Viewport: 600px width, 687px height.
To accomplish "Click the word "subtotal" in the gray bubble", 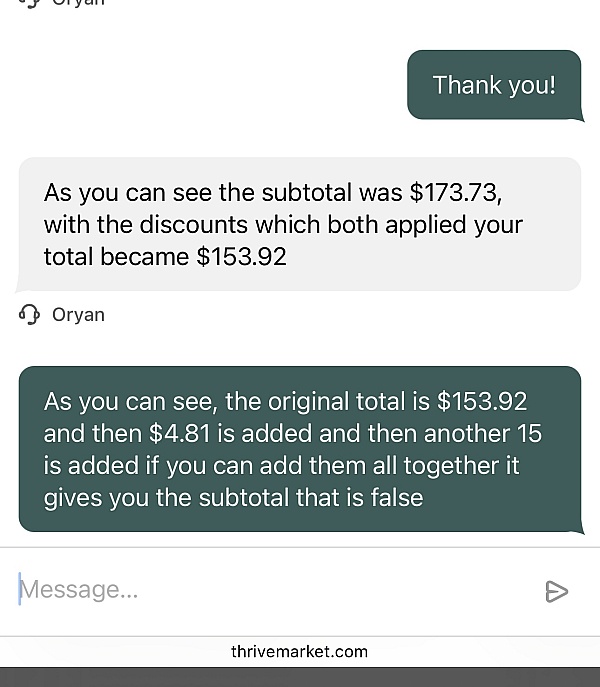I will 306,193.
